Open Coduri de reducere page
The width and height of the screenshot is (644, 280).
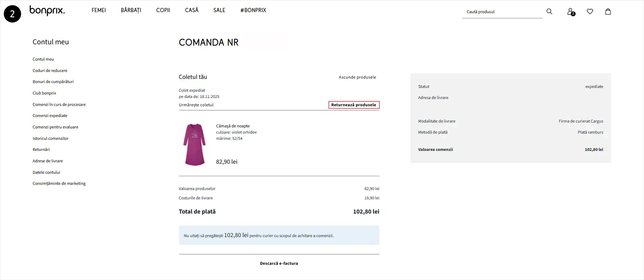click(x=50, y=71)
